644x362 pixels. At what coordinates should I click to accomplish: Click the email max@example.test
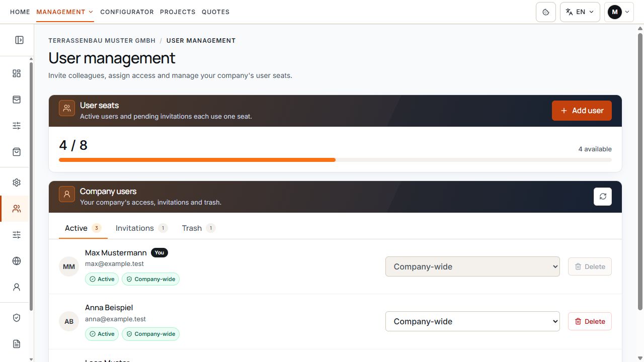(x=114, y=264)
